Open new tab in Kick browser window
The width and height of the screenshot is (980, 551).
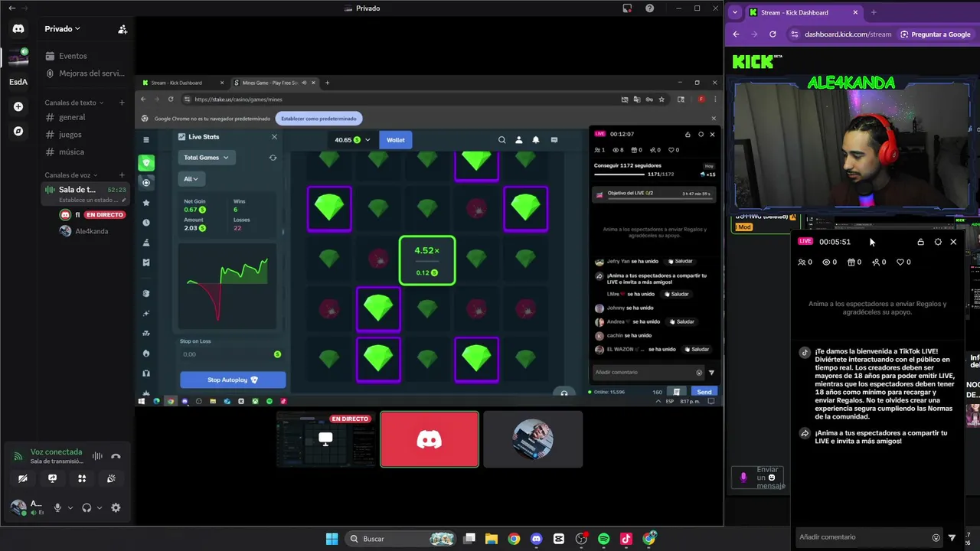click(874, 12)
